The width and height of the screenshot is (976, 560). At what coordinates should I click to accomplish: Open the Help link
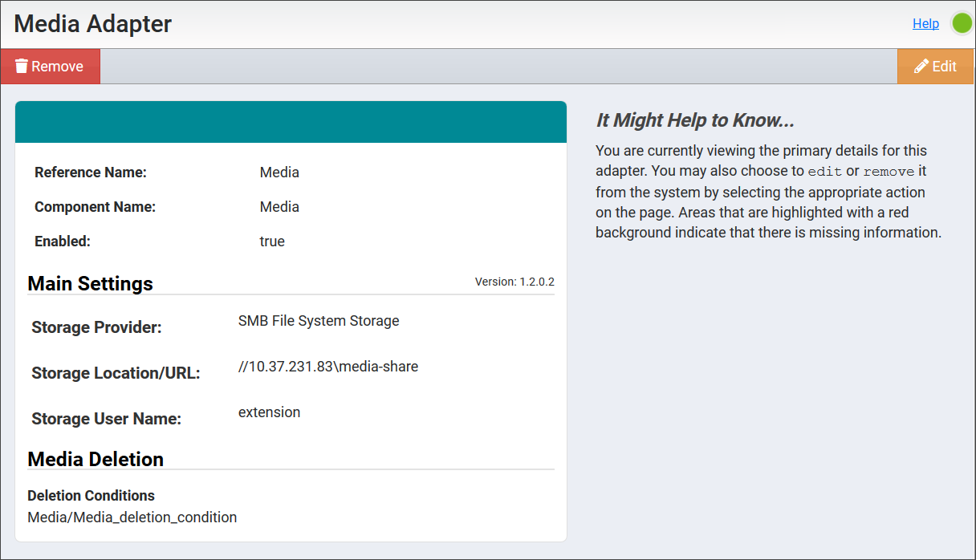(x=925, y=23)
